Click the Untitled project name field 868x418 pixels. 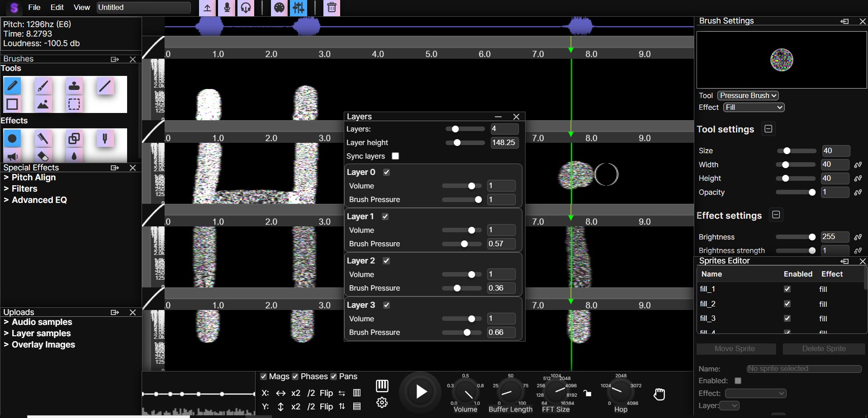click(x=143, y=8)
